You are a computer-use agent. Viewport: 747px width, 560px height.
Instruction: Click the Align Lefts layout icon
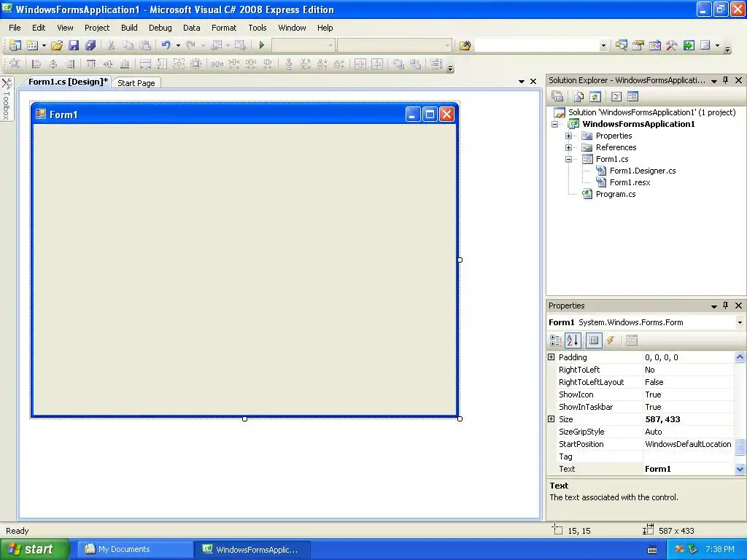tap(36, 64)
